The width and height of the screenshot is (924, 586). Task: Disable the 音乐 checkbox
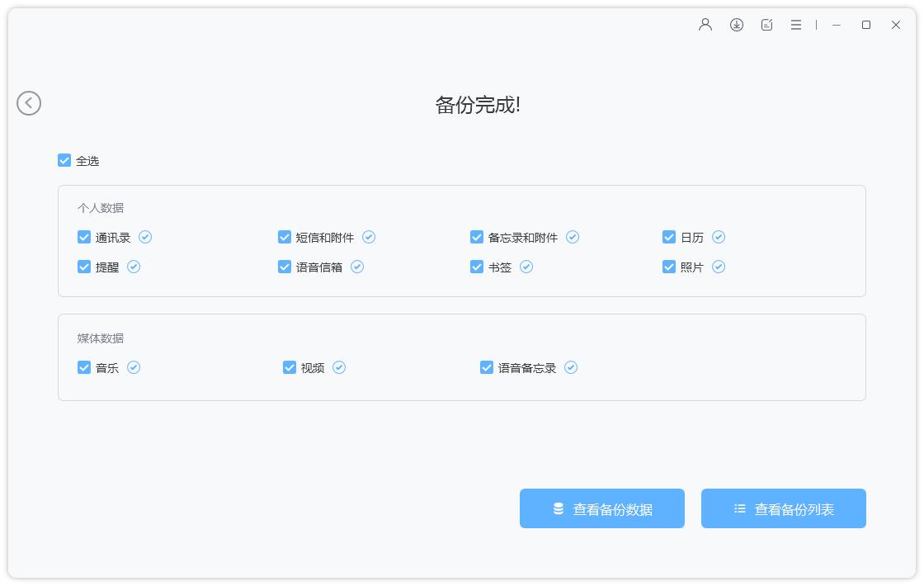click(84, 367)
